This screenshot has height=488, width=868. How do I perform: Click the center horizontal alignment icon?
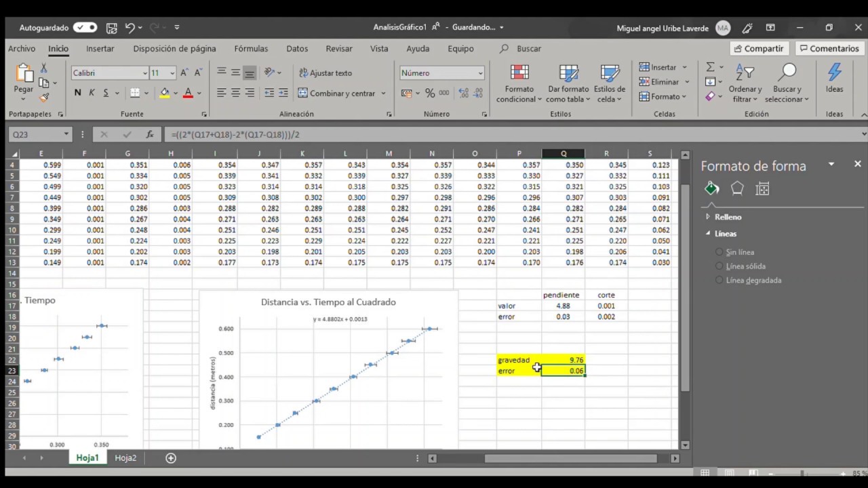tap(235, 93)
